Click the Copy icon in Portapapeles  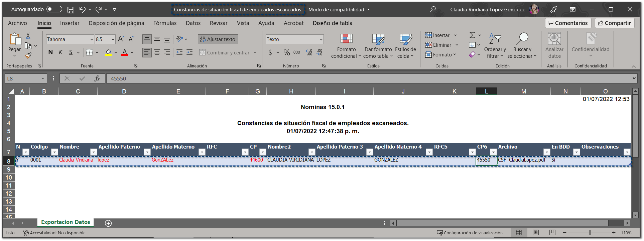pos(28,46)
